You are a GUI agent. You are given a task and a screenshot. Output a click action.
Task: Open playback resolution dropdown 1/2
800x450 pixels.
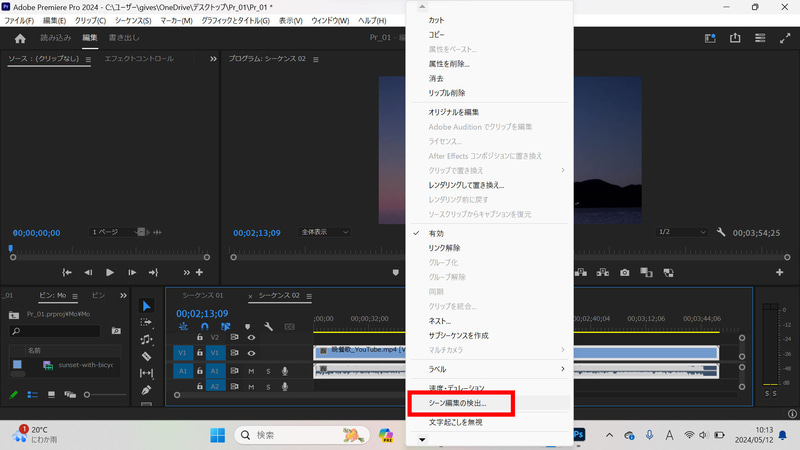(682, 232)
